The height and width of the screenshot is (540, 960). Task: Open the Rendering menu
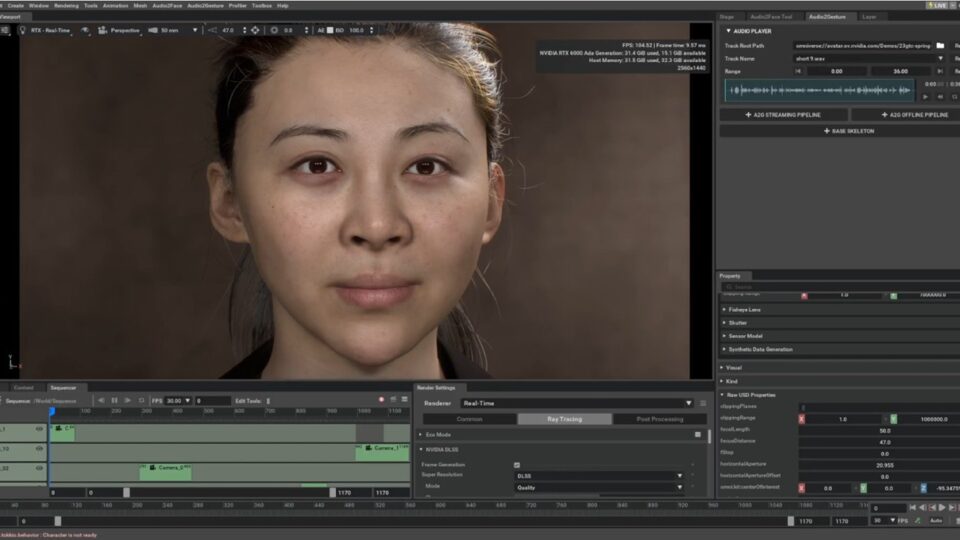click(x=66, y=6)
